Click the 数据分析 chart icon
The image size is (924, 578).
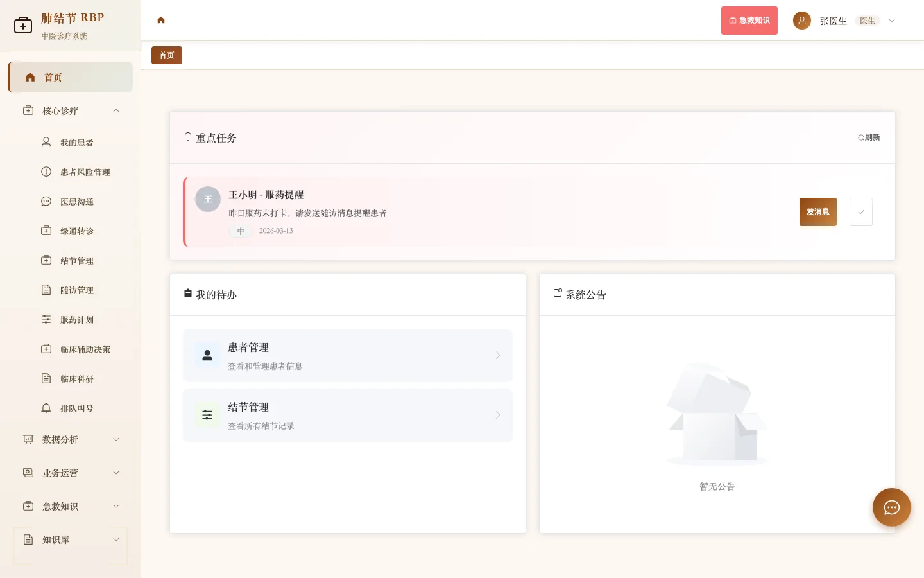point(28,439)
